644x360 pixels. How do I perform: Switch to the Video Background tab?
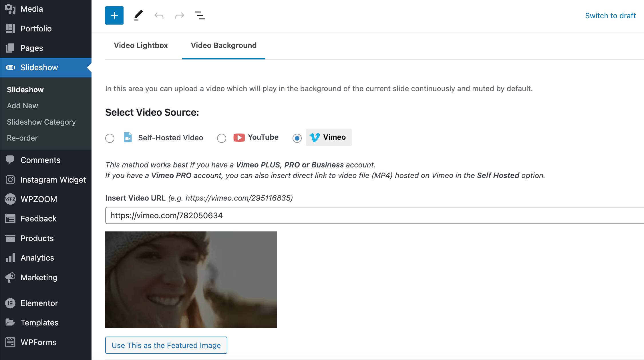pyautogui.click(x=224, y=45)
